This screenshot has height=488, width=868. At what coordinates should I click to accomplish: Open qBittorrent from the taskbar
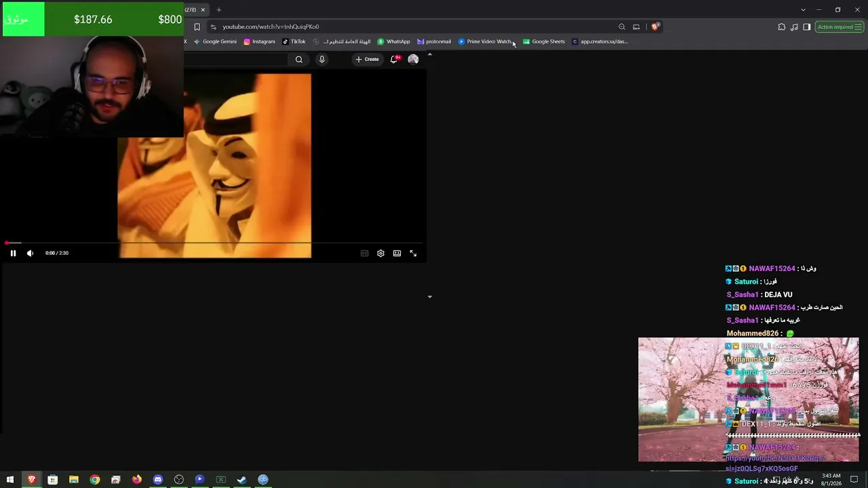click(262, 480)
